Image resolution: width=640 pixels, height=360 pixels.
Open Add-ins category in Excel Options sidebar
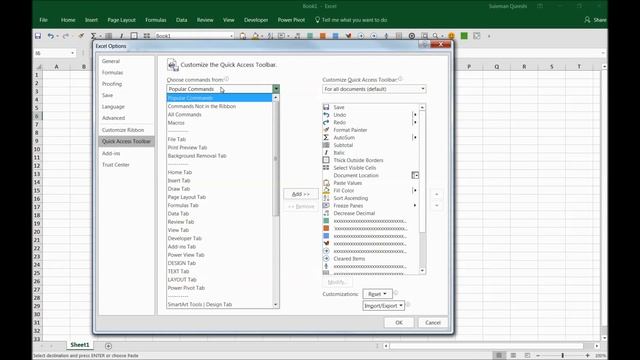tap(111, 153)
